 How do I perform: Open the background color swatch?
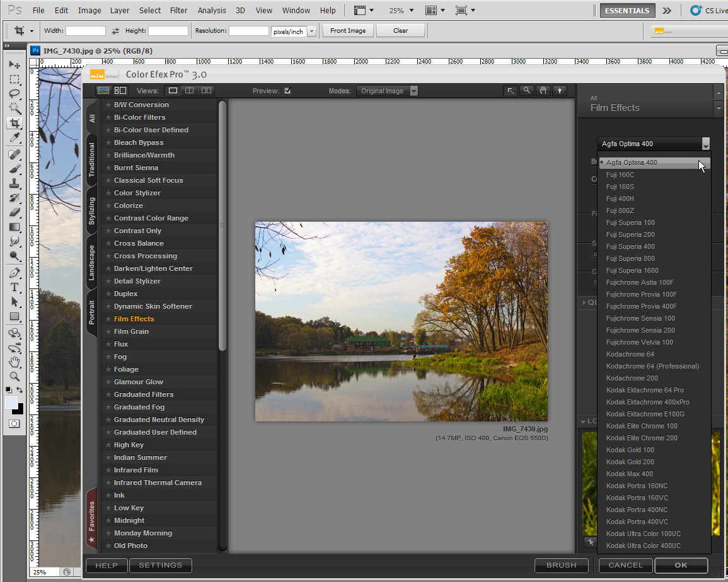click(19, 410)
